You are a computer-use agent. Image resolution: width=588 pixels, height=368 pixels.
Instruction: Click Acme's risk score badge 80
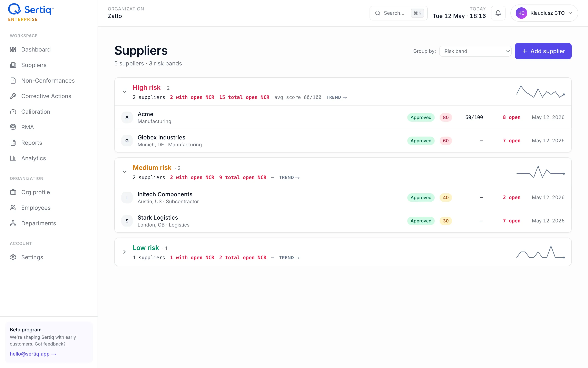(x=446, y=117)
